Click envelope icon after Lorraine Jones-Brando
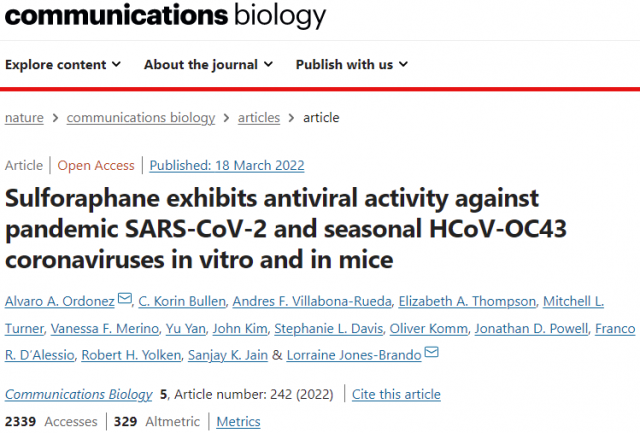 coord(431,352)
